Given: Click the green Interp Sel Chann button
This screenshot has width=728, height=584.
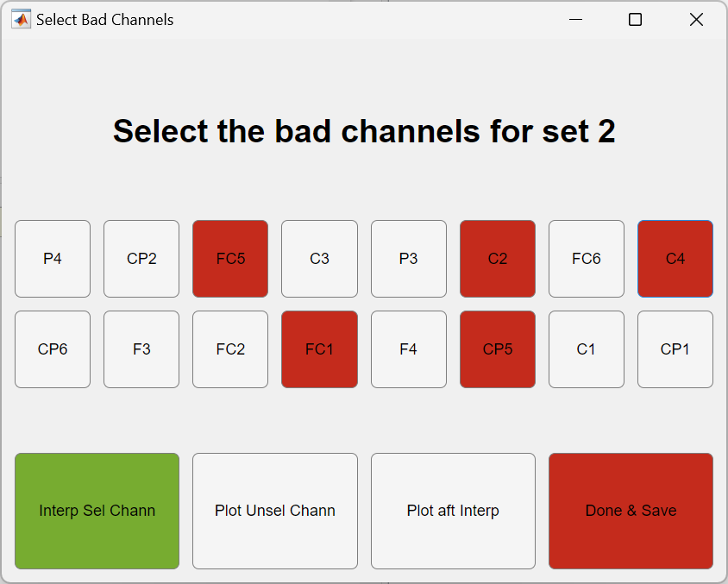Looking at the screenshot, I should click(x=97, y=512).
